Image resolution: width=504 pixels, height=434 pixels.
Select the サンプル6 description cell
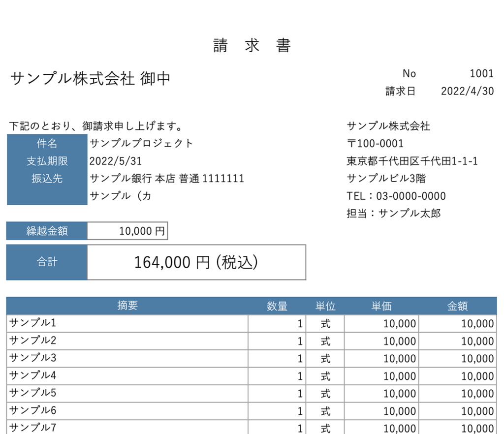pyautogui.click(x=127, y=411)
